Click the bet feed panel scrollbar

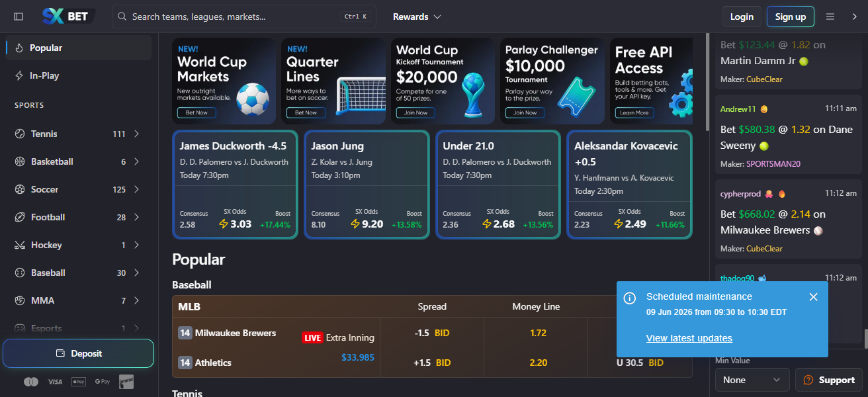tap(865, 338)
